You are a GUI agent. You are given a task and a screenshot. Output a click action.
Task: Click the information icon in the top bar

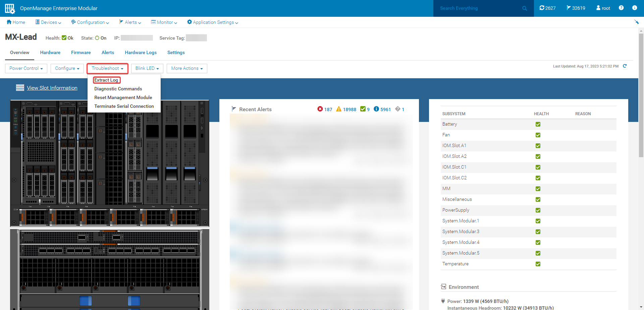pyautogui.click(x=635, y=8)
